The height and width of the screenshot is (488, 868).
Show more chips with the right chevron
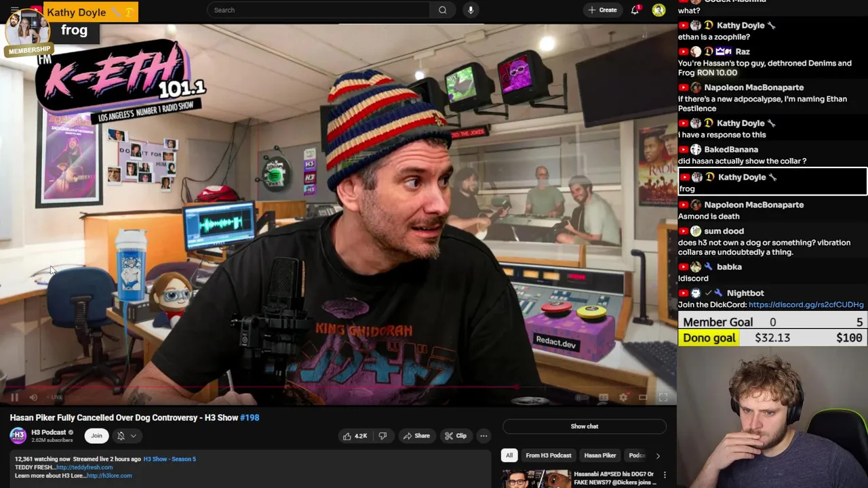(x=658, y=455)
